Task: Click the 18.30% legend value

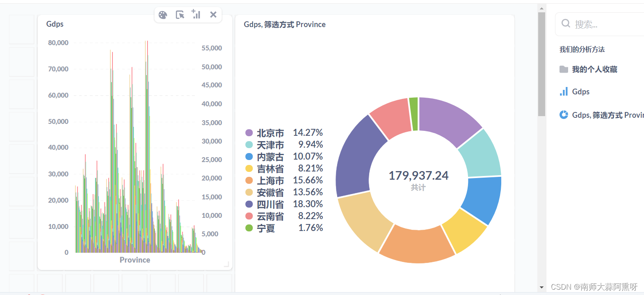Action: point(308,204)
